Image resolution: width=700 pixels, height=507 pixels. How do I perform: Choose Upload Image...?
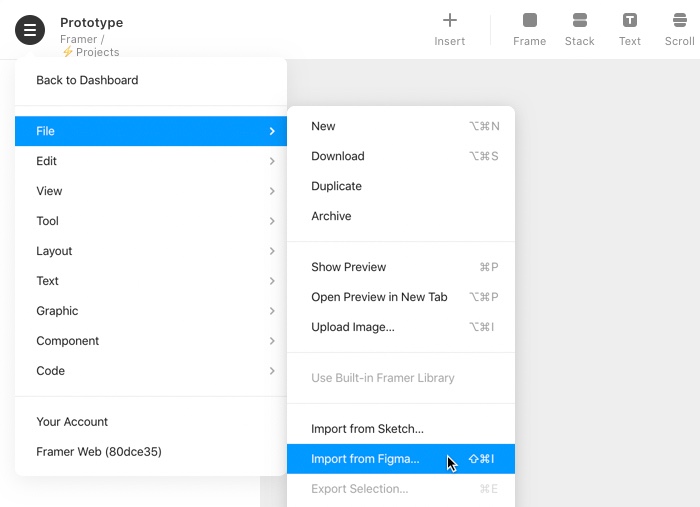(401, 327)
